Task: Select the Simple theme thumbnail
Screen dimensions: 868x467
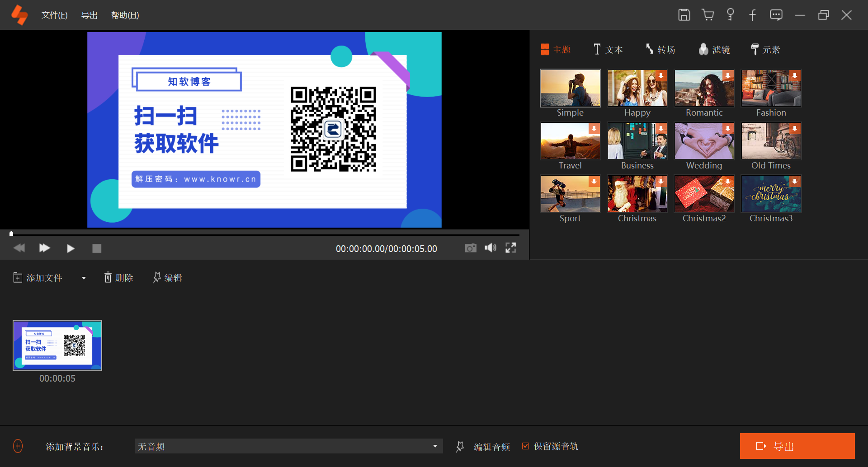Action: pyautogui.click(x=571, y=88)
